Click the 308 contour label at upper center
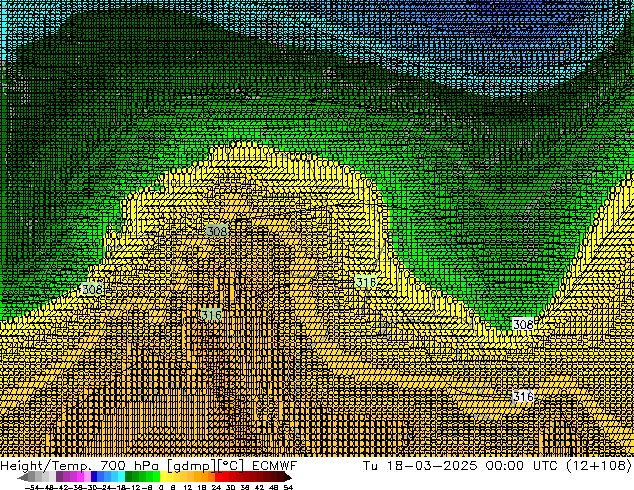Image resolution: width=634 pixels, height=490 pixels. point(217,231)
